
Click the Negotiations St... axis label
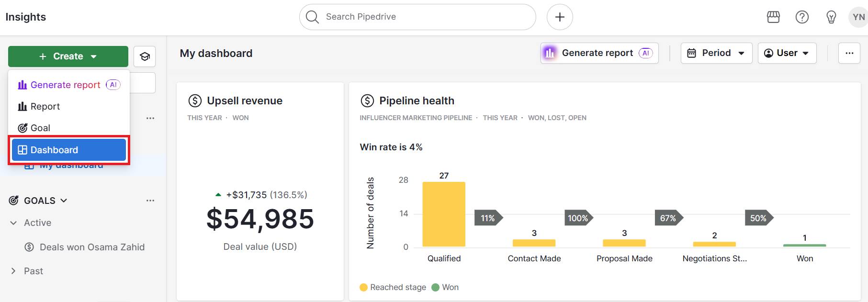coord(714,258)
